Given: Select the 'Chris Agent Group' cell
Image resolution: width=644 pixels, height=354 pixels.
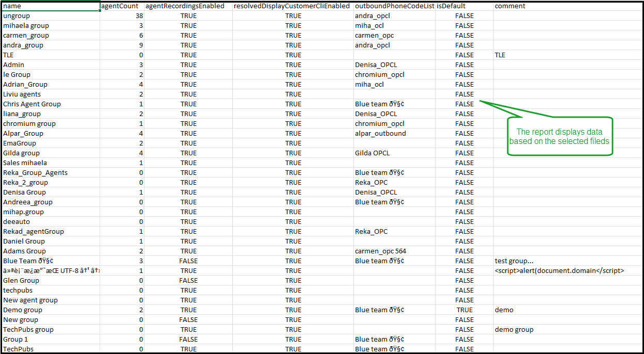Looking at the screenshot, I should click(51, 104).
